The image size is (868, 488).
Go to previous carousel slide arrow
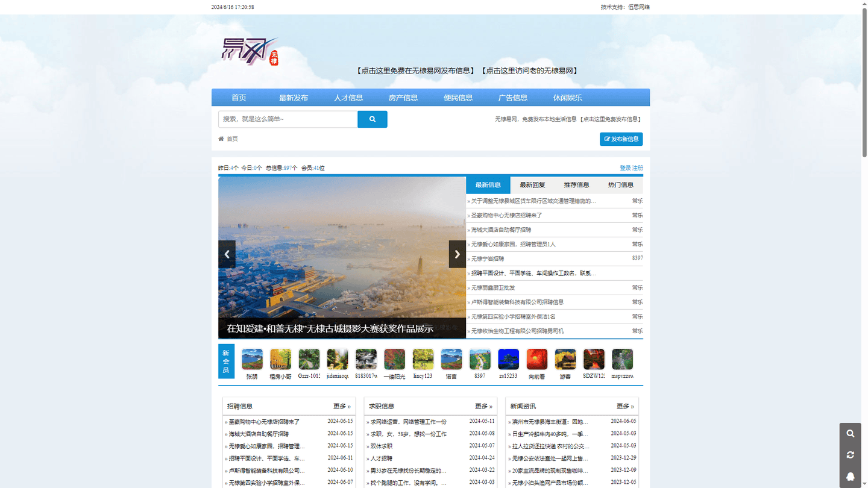[x=227, y=254]
